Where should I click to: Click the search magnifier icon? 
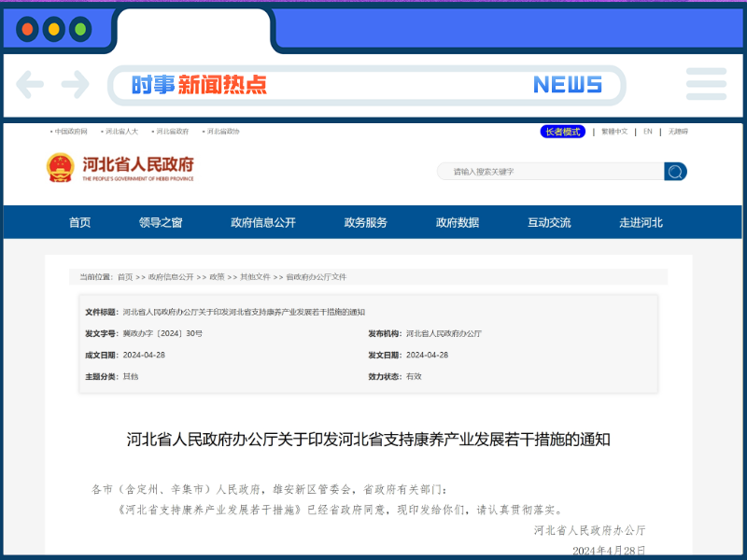click(x=674, y=172)
